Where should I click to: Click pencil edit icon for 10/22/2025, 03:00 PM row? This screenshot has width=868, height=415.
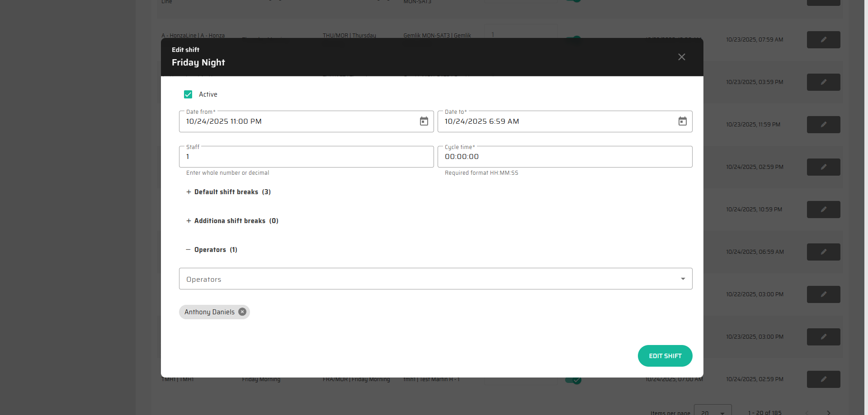click(x=823, y=294)
